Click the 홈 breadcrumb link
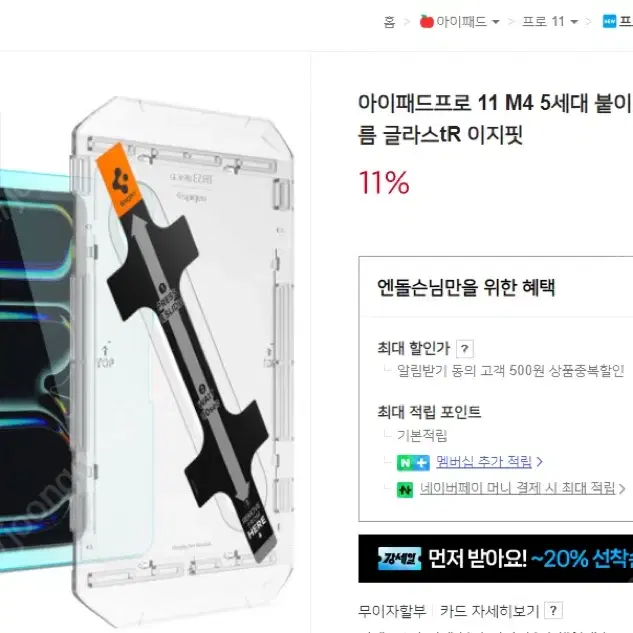The image size is (633, 633). coord(389,21)
